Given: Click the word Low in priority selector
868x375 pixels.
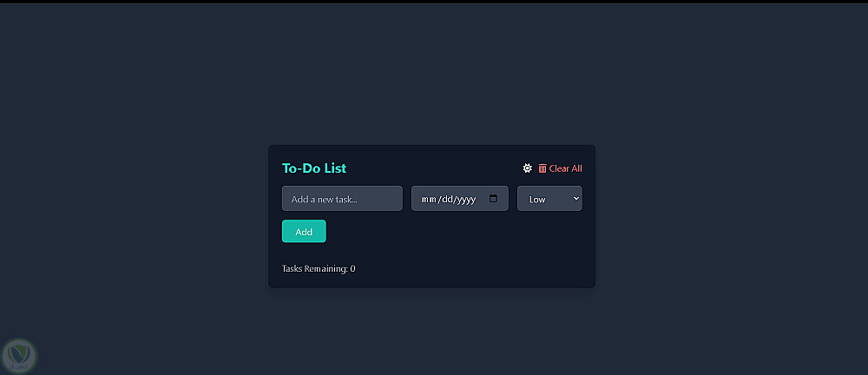Looking at the screenshot, I should tap(537, 200).
